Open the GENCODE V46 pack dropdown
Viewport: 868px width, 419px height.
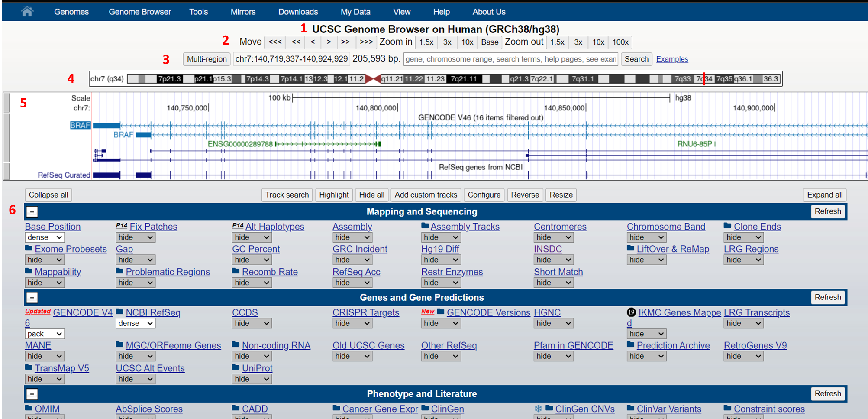point(45,334)
